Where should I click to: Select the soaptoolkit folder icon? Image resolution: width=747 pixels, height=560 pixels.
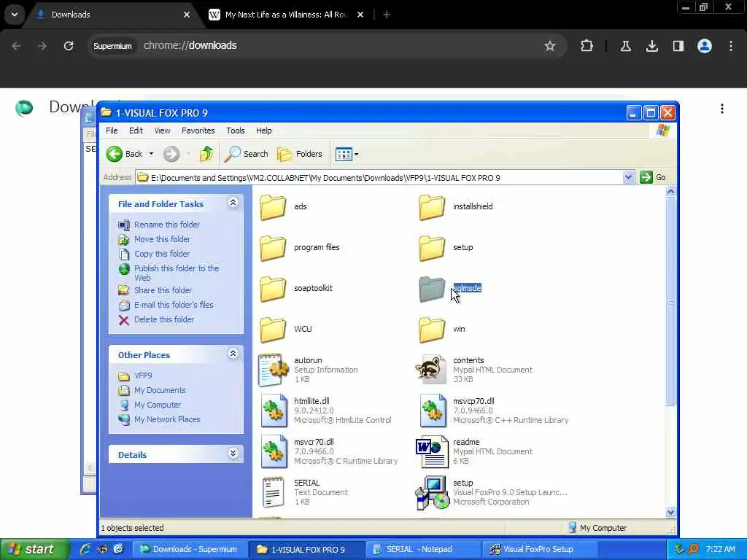(x=273, y=289)
